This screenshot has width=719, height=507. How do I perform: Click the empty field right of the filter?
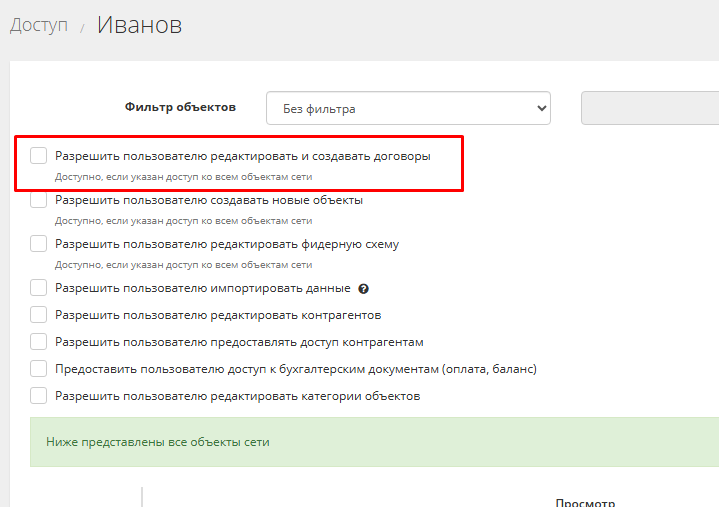coord(650,108)
